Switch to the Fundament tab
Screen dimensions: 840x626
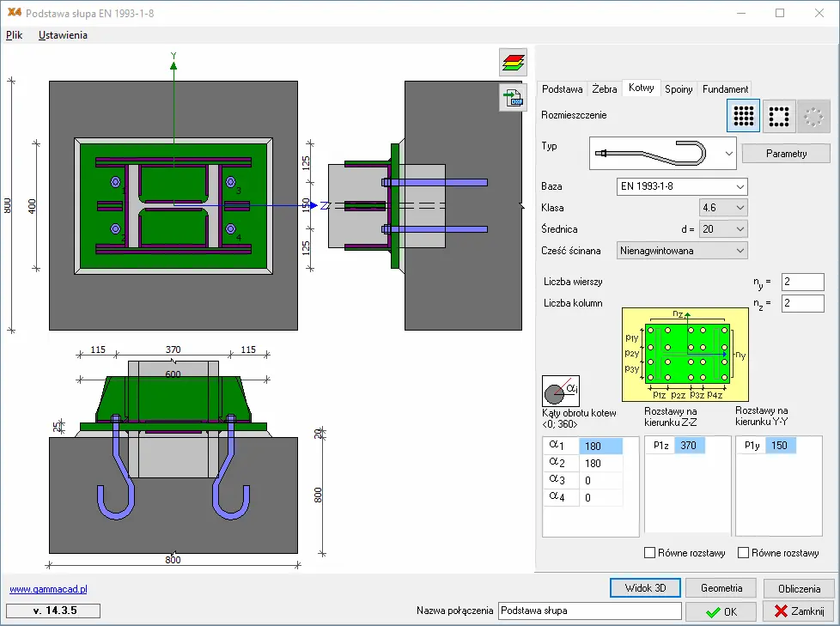coord(725,88)
